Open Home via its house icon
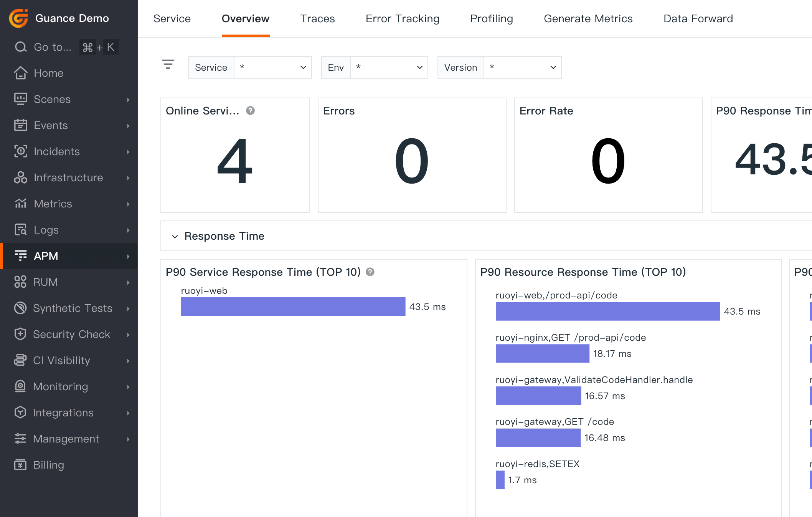The height and width of the screenshot is (517, 812). pyautogui.click(x=20, y=73)
